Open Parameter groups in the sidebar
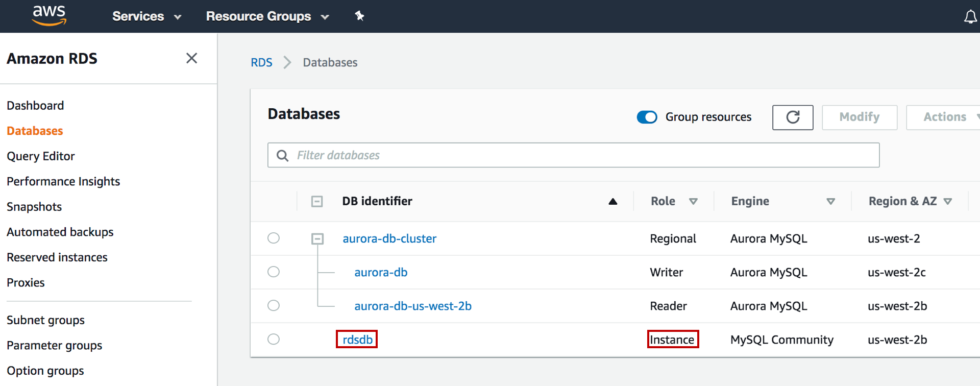The width and height of the screenshot is (980, 386). [x=55, y=346]
